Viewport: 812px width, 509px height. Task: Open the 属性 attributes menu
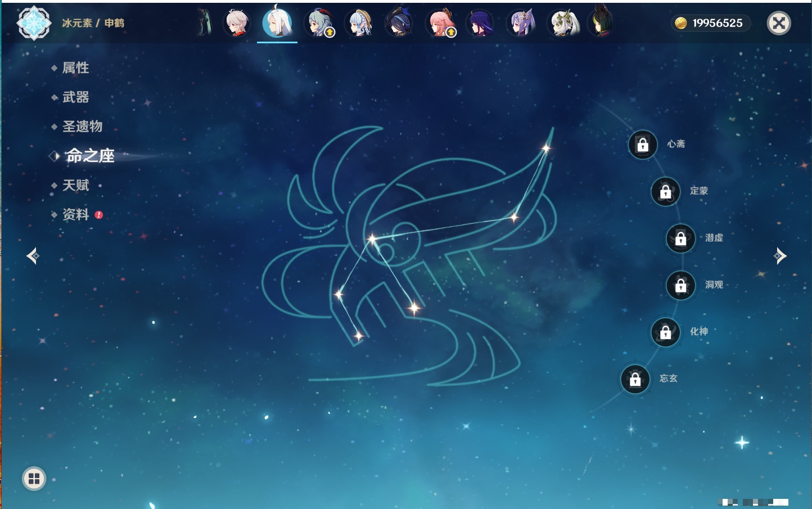pos(75,68)
